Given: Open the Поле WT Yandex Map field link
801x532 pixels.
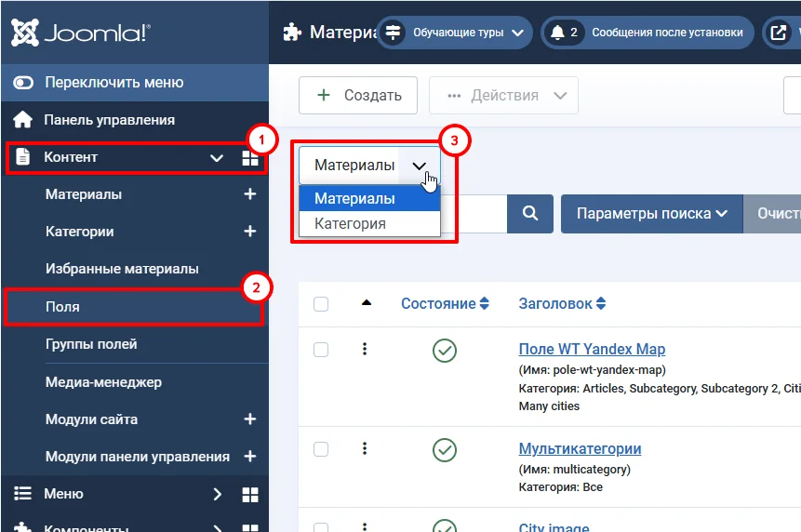Looking at the screenshot, I should point(592,349).
